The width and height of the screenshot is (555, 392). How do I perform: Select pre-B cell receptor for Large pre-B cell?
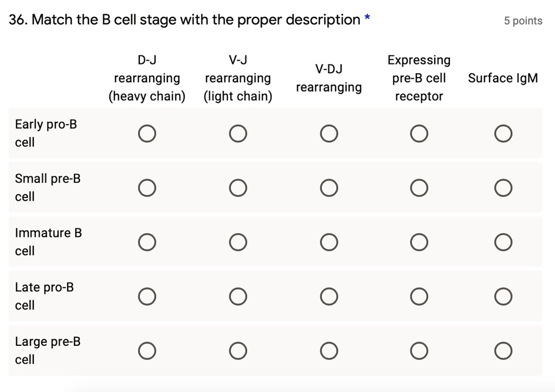[x=418, y=350]
